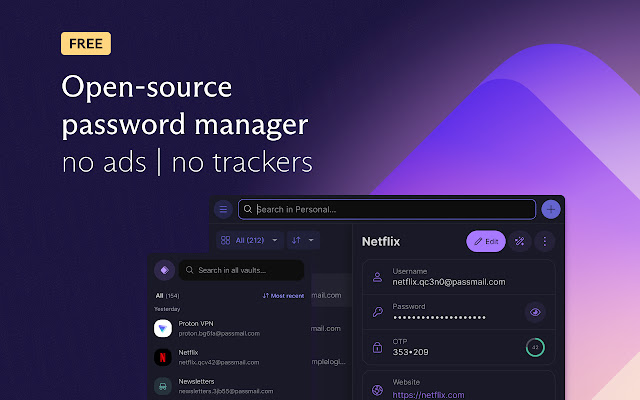
Task: Click the Search in Personal input field
Action: (387, 209)
